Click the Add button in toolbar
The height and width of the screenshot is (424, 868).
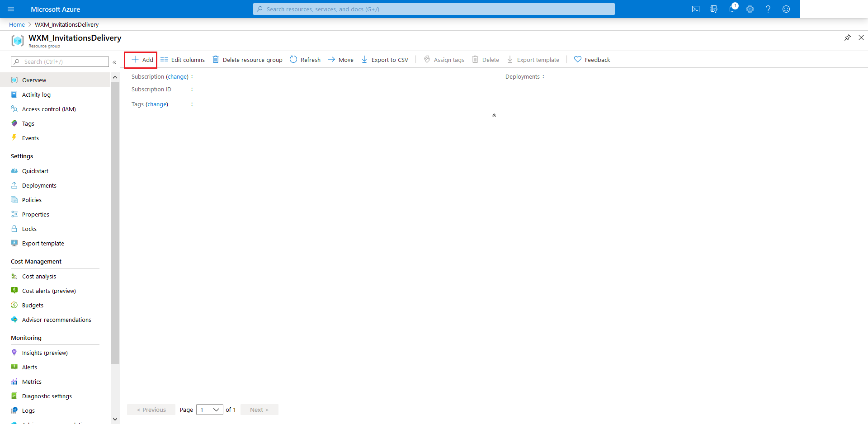tap(142, 60)
